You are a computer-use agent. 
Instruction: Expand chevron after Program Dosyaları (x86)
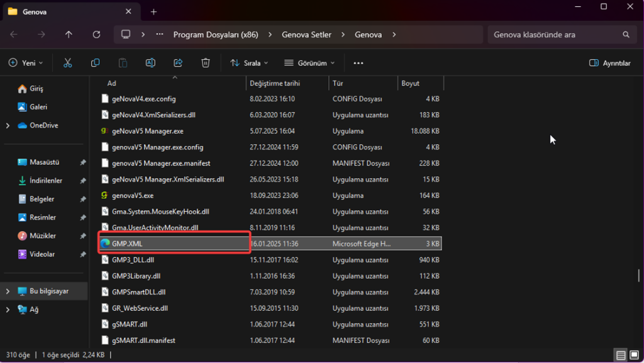click(x=270, y=35)
